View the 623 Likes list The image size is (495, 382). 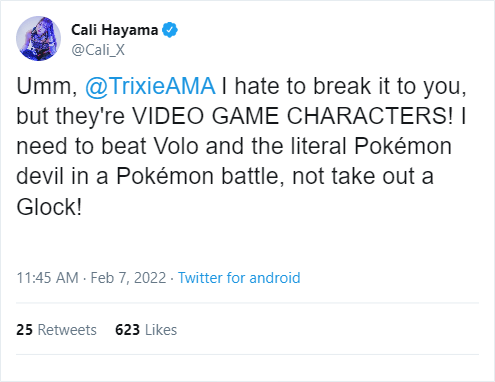146,330
